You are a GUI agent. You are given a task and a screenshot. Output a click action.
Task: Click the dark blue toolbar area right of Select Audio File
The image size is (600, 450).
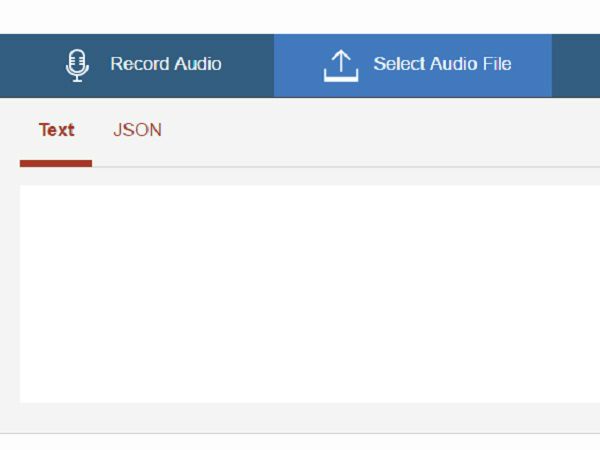click(576, 65)
